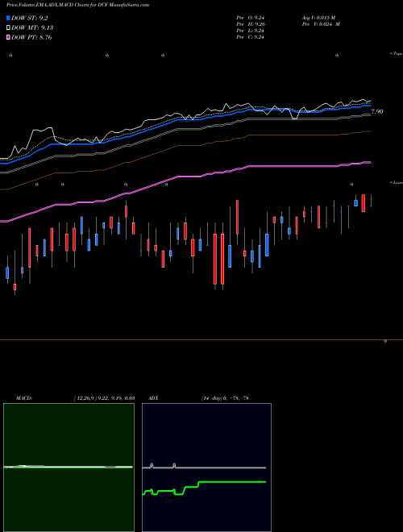Click the last candlestick on the far right
The image size is (403, 532).
point(371,201)
